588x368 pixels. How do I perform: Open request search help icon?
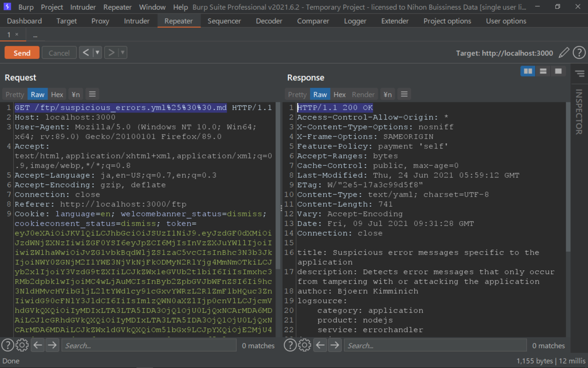coord(7,345)
